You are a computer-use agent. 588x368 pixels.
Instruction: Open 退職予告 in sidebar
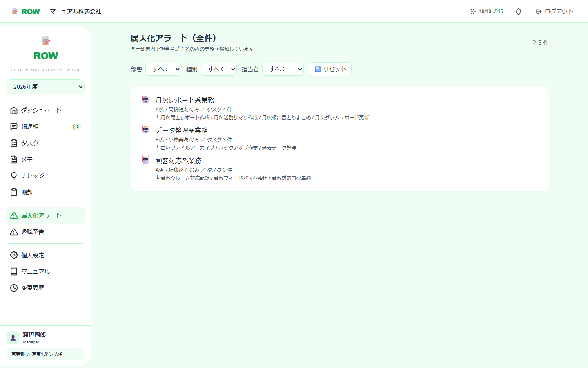tap(45, 232)
